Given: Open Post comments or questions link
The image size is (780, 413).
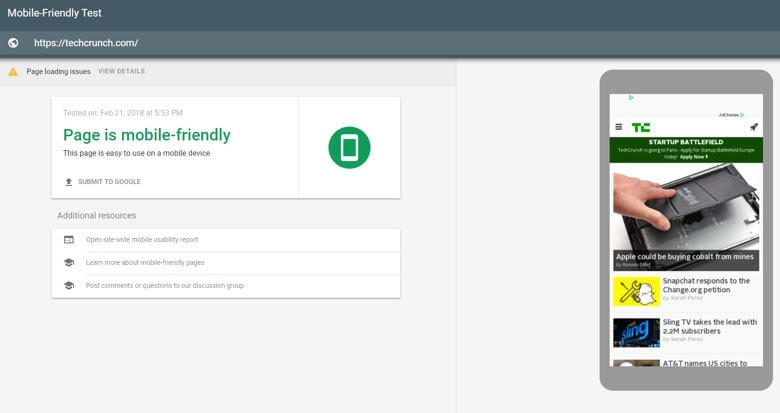Looking at the screenshot, I should coord(165,285).
